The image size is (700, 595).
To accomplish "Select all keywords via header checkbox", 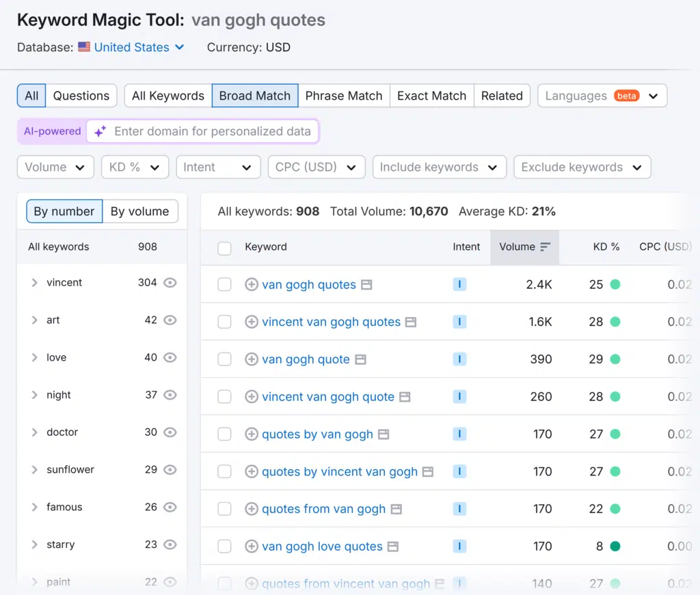I will [224, 247].
